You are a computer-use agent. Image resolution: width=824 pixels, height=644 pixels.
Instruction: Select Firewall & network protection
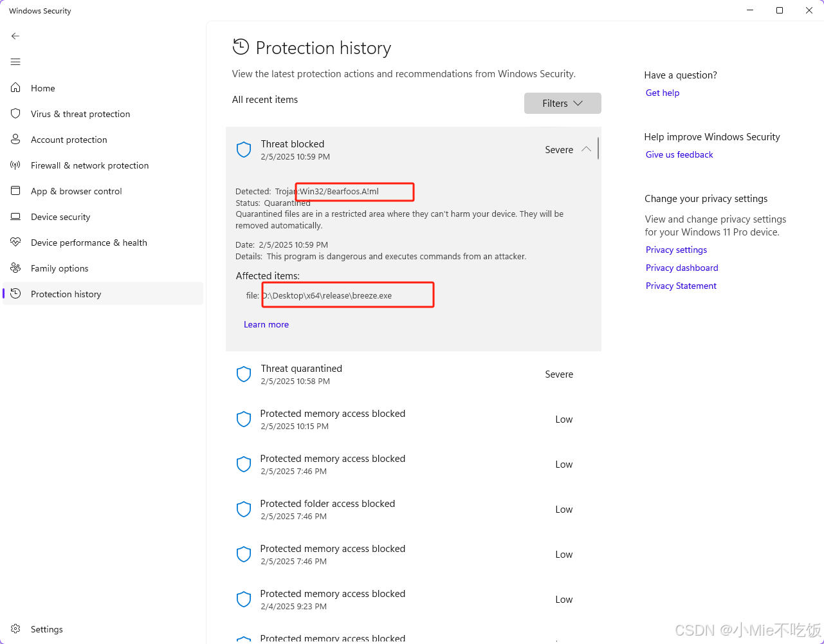[103, 165]
